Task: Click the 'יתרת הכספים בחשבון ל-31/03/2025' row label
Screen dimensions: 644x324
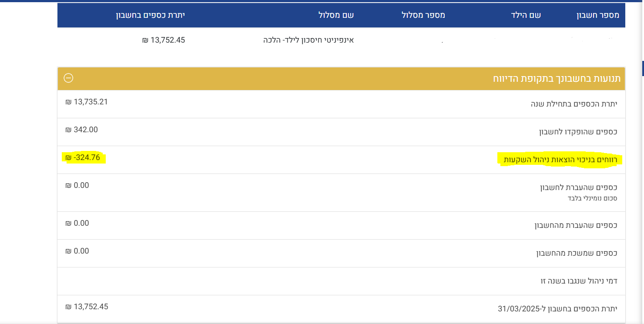Action: pos(557,309)
